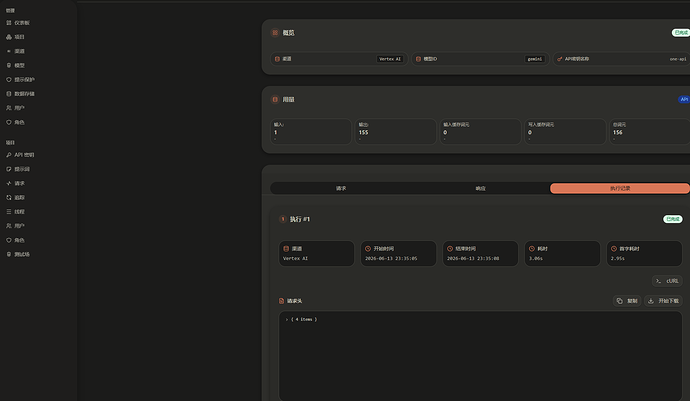This screenshot has width=690, height=401.
Task: Open 线程 threads page in sidebar
Action: coord(15,212)
